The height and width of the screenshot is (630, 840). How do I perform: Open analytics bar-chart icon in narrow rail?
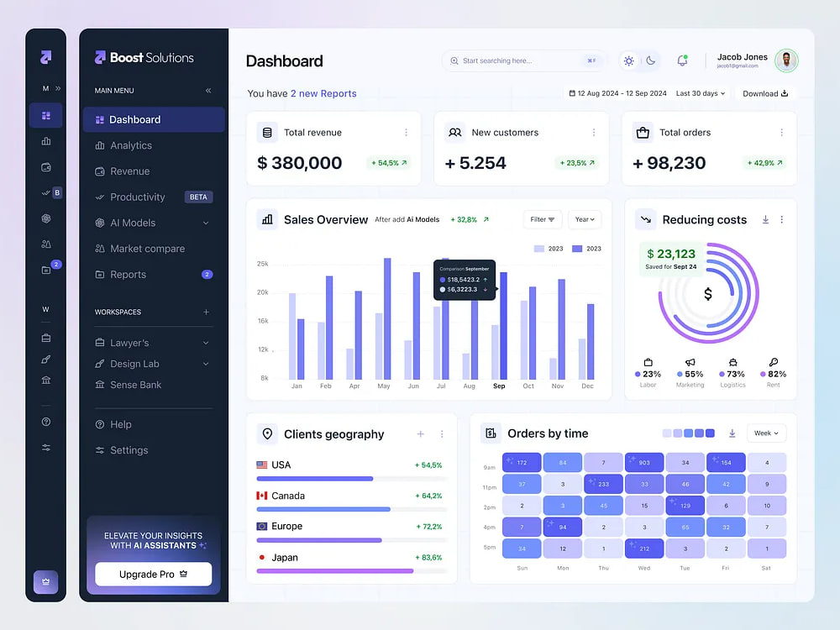46,141
